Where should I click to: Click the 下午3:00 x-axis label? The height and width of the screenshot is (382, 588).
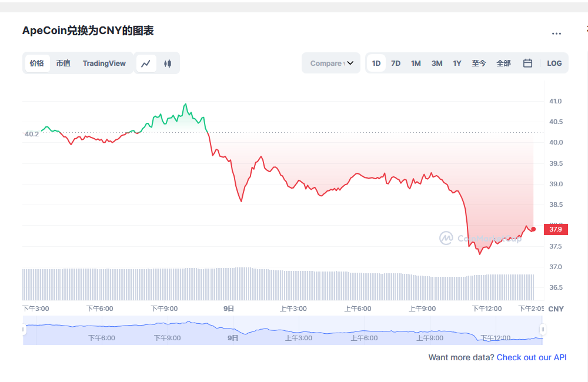[x=36, y=309]
